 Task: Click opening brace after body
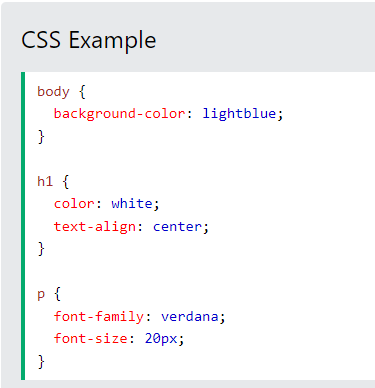point(82,92)
